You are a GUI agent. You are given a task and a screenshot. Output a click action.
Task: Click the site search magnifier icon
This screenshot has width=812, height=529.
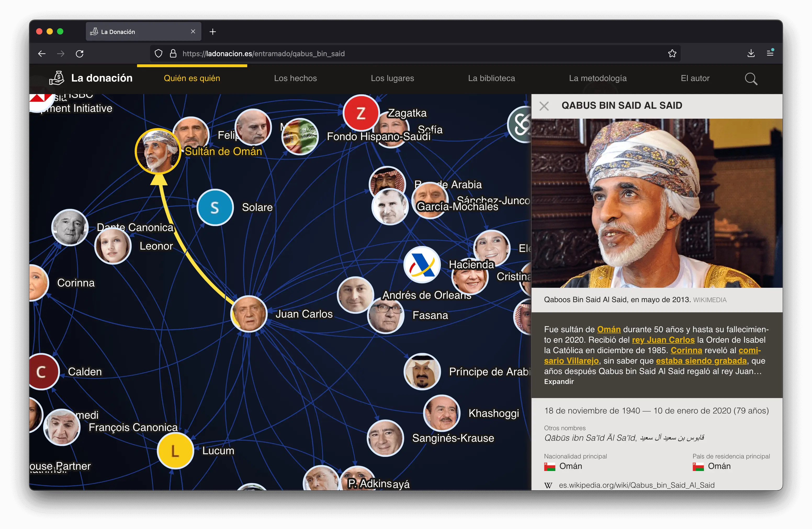pyautogui.click(x=751, y=79)
